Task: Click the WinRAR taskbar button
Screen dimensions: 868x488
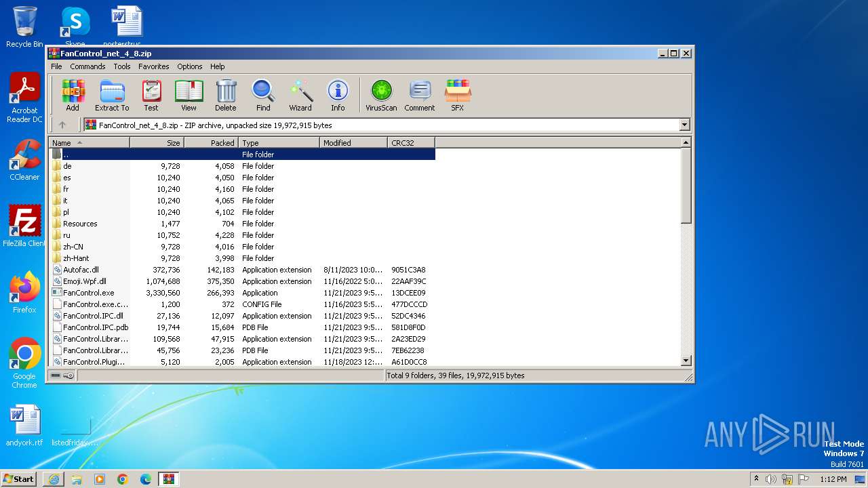Action: coord(169,479)
